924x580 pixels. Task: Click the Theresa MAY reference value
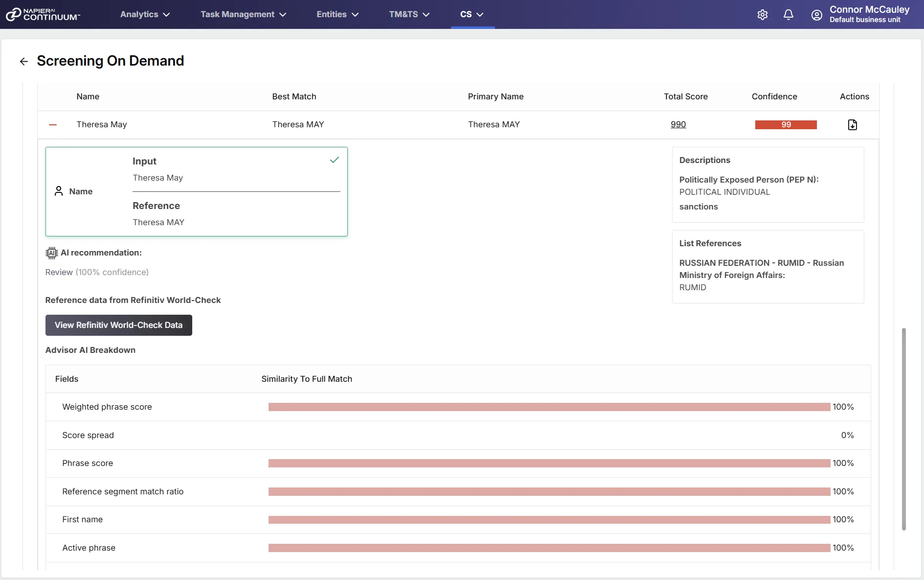(x=158, y=222)
